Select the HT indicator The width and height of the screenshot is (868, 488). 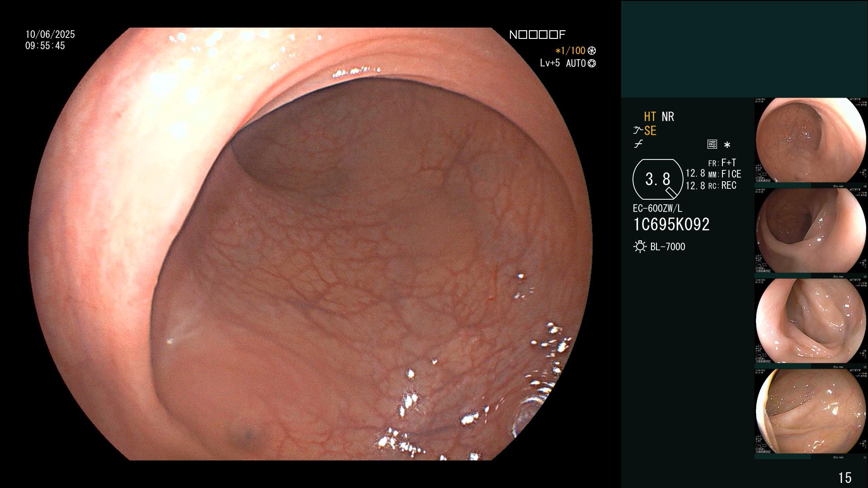(650, 117)
